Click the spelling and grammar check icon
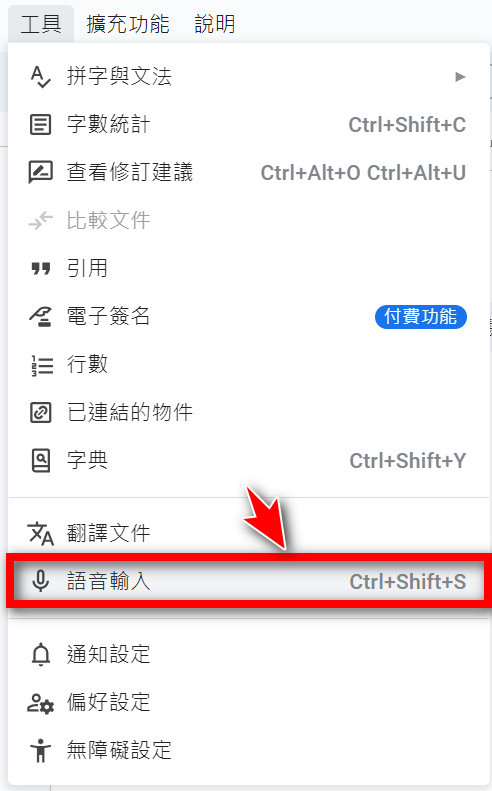The width and height of the screenshot is (492, 791). pos(40,77)
